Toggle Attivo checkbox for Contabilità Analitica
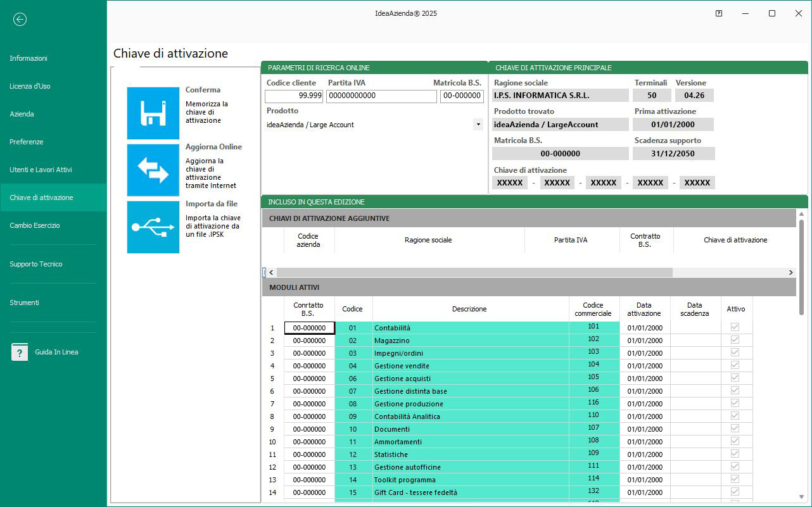This screenshot has height=507, width=812. (x=735, y=416)
